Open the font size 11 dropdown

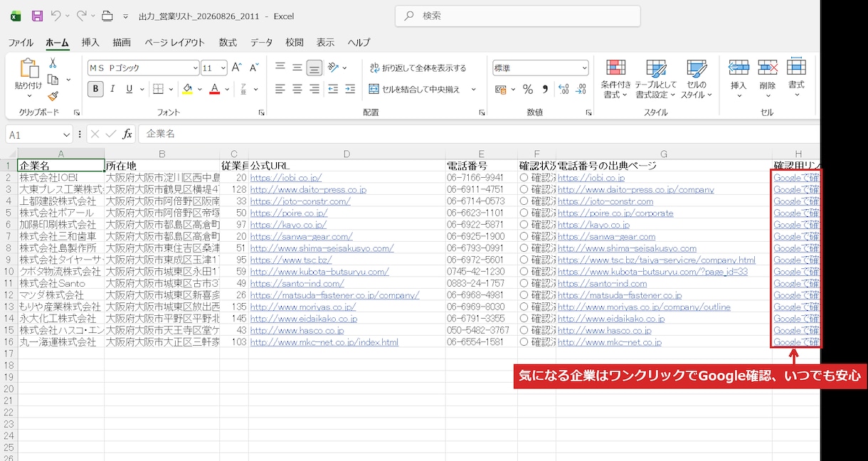(223, 68)
